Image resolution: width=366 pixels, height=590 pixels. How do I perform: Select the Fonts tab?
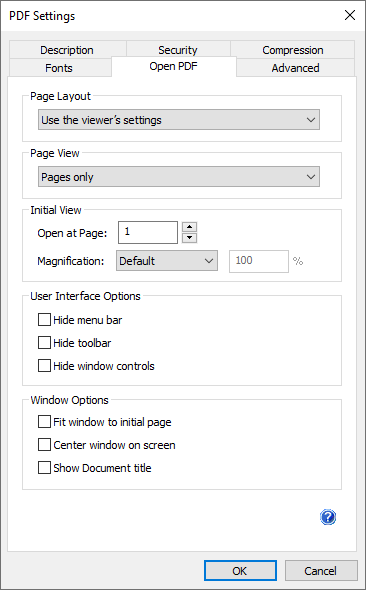pyautogui.click(x=59, y=68)
